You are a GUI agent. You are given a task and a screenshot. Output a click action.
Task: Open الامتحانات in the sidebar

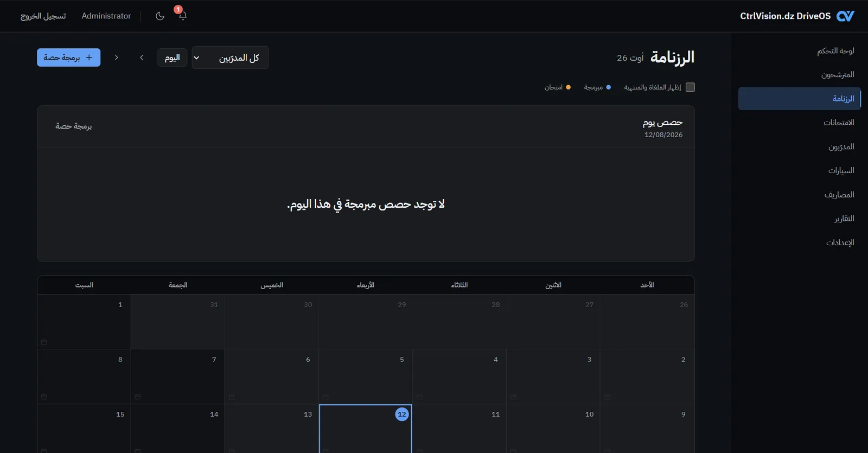800,123
